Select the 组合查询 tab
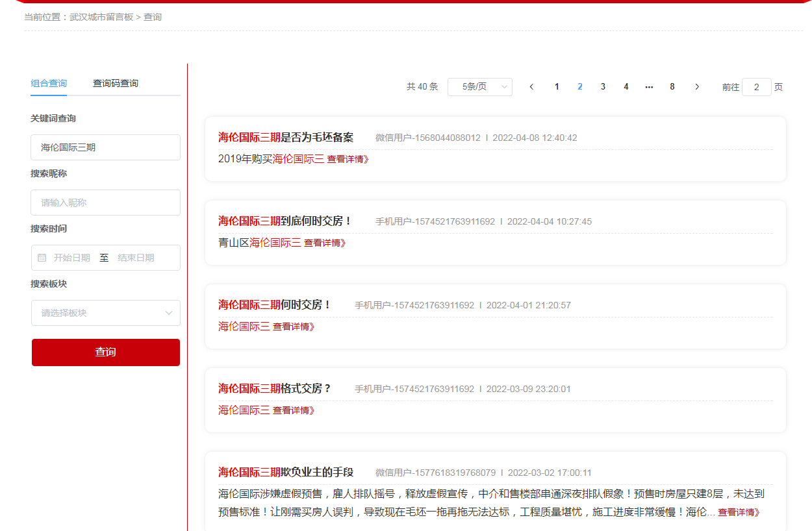The height and width of the screenshot is (531, 812). point(49,83)
